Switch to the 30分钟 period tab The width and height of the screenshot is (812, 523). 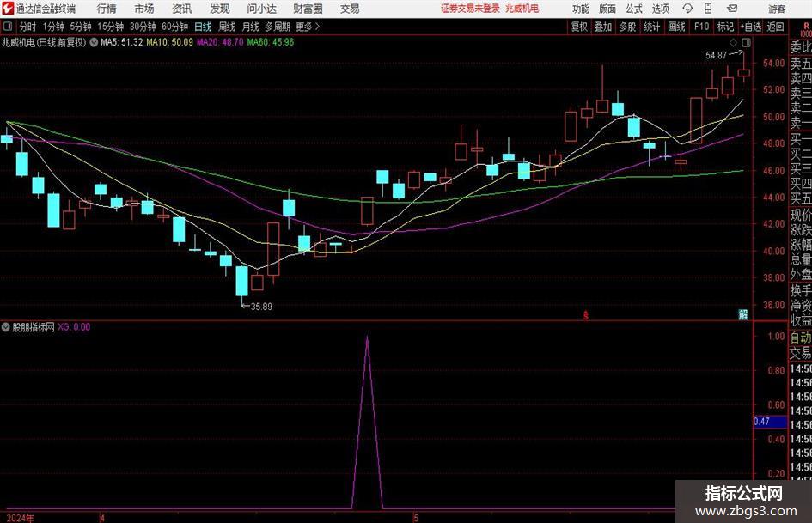click(x=143, y=27)
